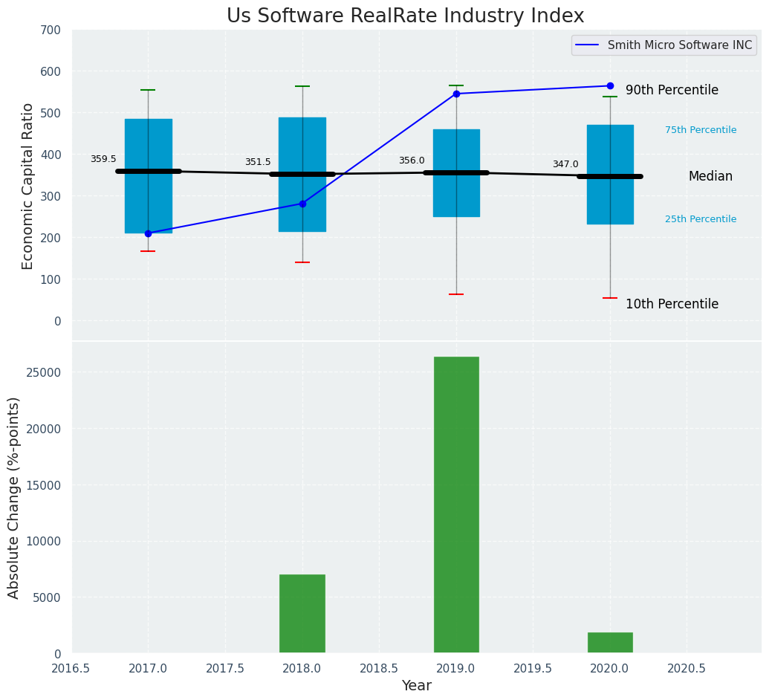Click the red lower whisker cap for 2018
The height and width of the screenshot is (700, 769).
coord(302,262)
